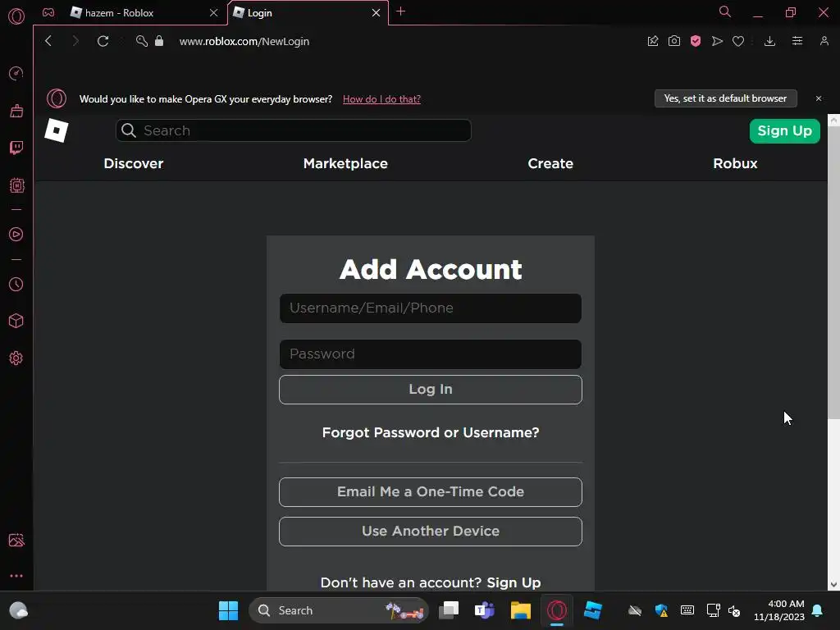
Task: Open Windows Security tray icon
Action: point(662,610)
